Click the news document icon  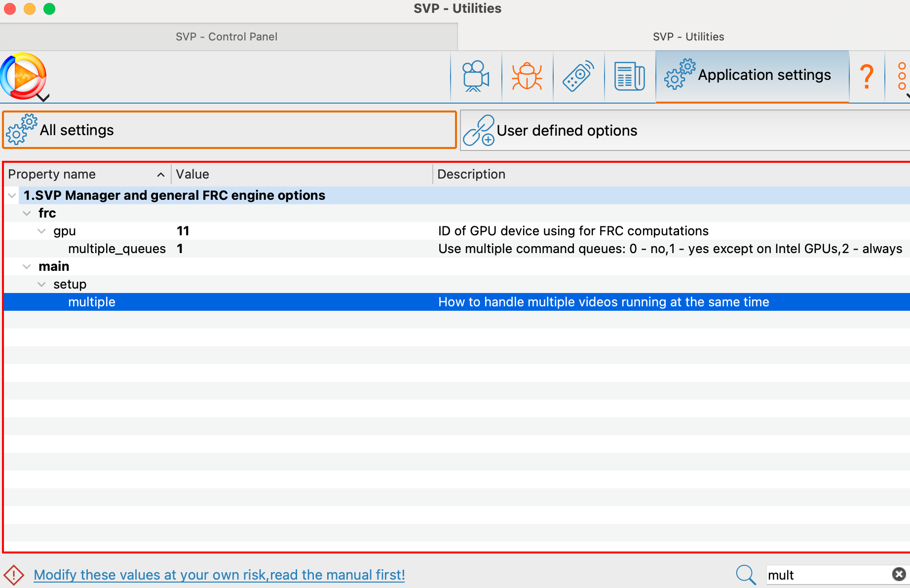[629, 76]
